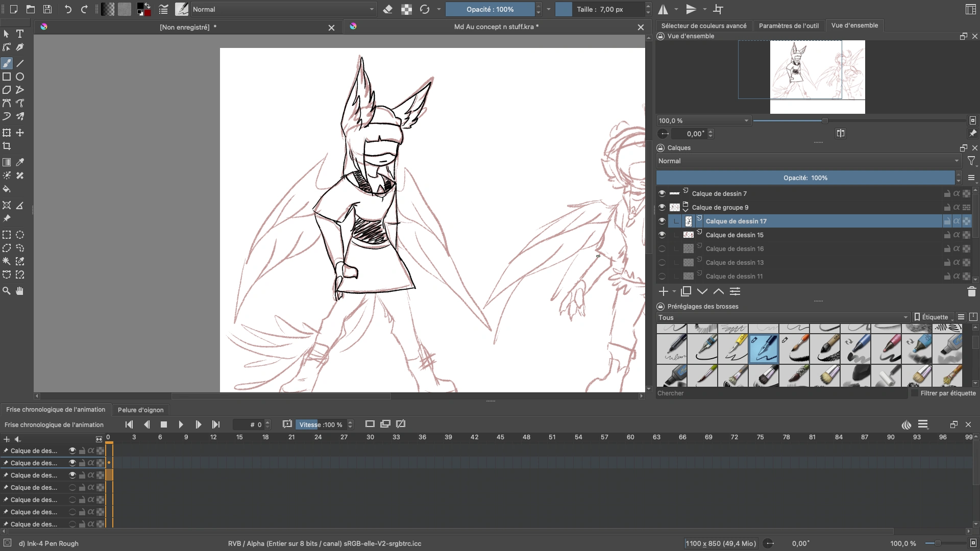The height and width of the screenshot is (551, 980).
Task: Click the layer Opacité 100% slider
Action: tap(805, 178)
